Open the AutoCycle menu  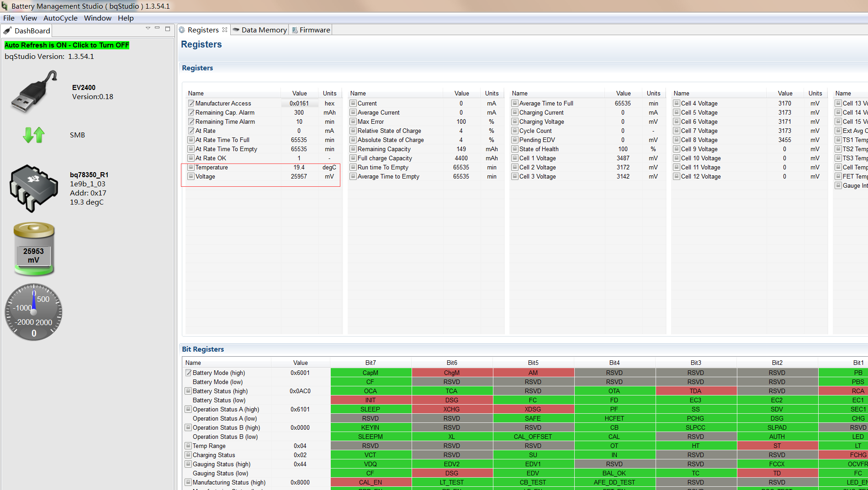(x=60, y=18)
